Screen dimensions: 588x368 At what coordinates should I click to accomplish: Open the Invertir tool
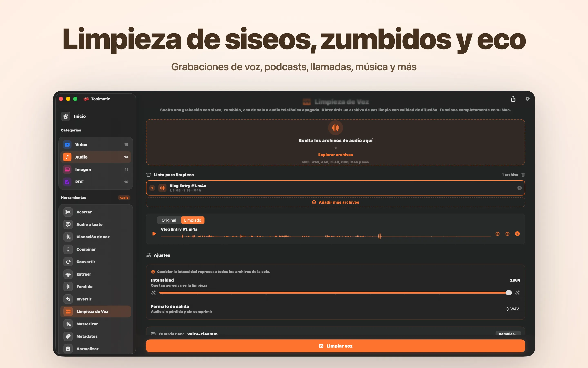tap(96, 299)
